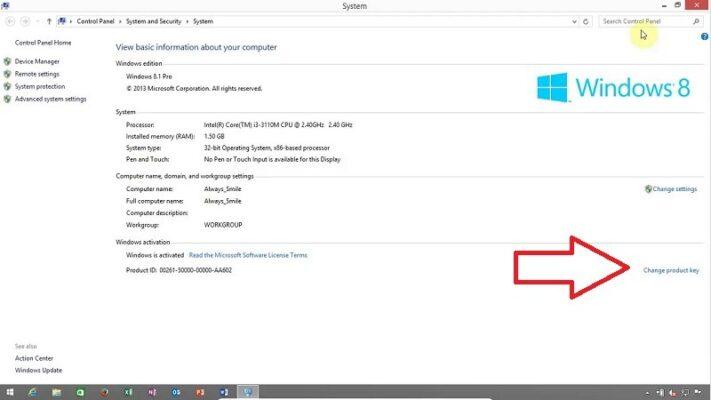Open Word from the taskbar
711x400 pixels.
click(x=224, y=392)
